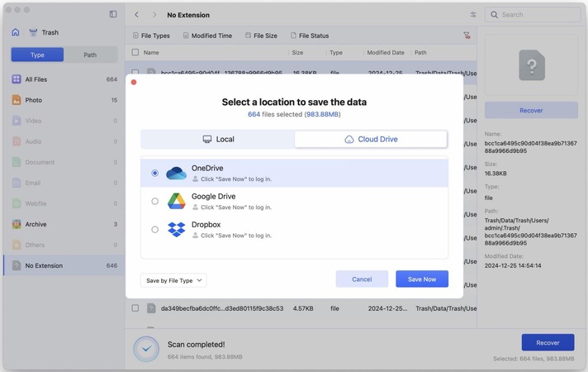This screenshot has height=372, width=588.
Task: Switch sidebar to Type view
Action: (37, 55)
